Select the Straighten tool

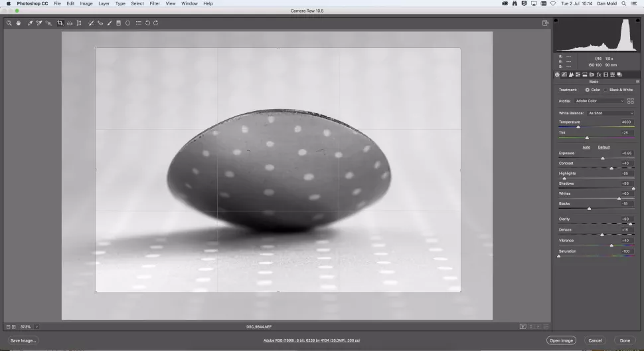click(x=70, y=23)
